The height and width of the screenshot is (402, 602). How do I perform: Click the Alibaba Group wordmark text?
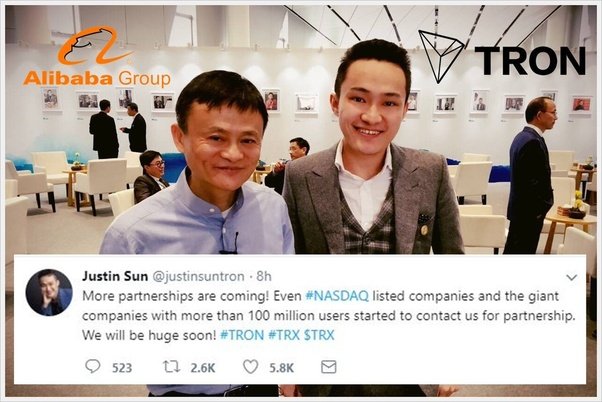97,78
